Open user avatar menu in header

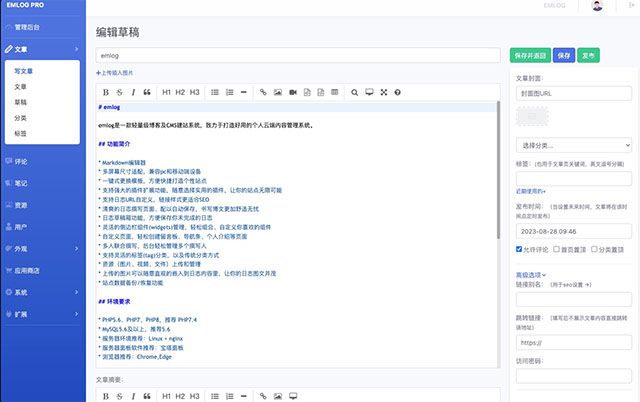coord(597,5)
